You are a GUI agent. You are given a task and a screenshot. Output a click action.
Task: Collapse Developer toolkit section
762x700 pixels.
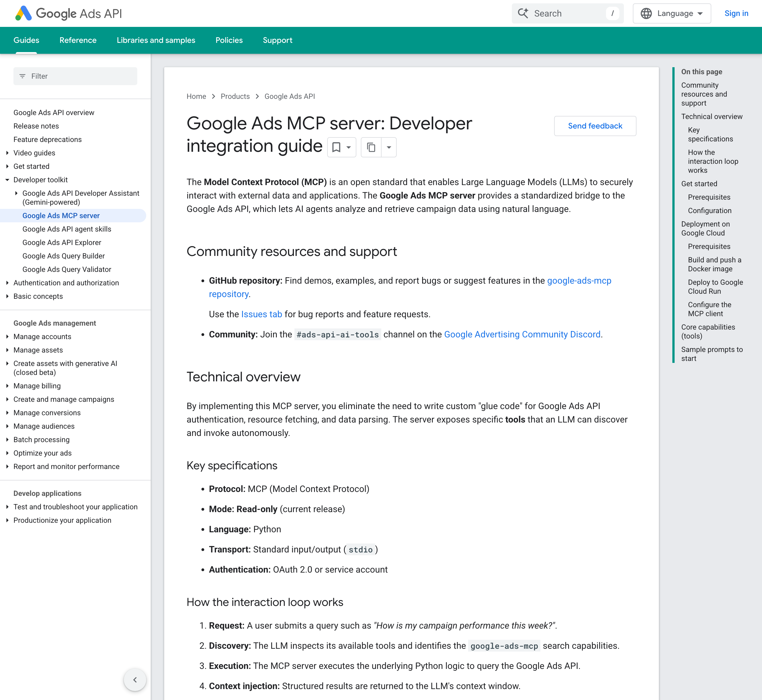point(7,180)
